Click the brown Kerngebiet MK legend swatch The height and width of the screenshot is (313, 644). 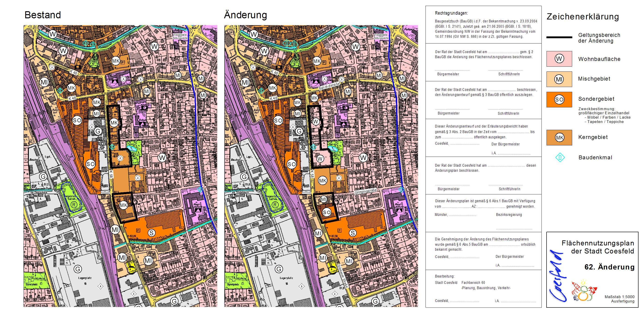click(559, 137)
